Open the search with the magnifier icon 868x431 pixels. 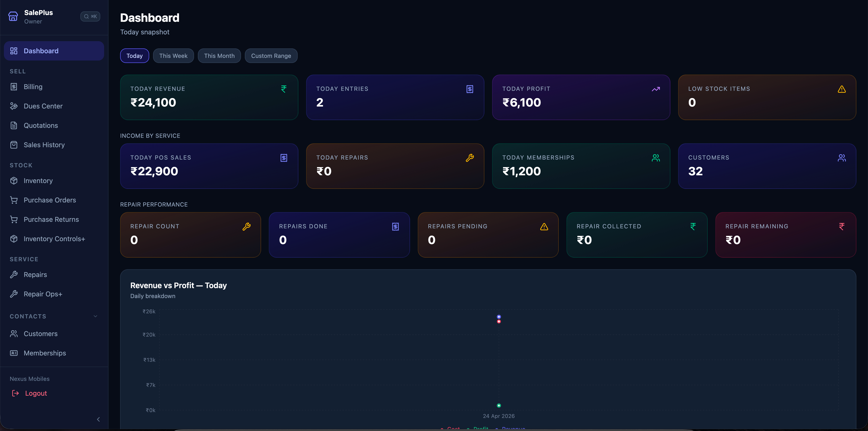click(x=87, y=16)
